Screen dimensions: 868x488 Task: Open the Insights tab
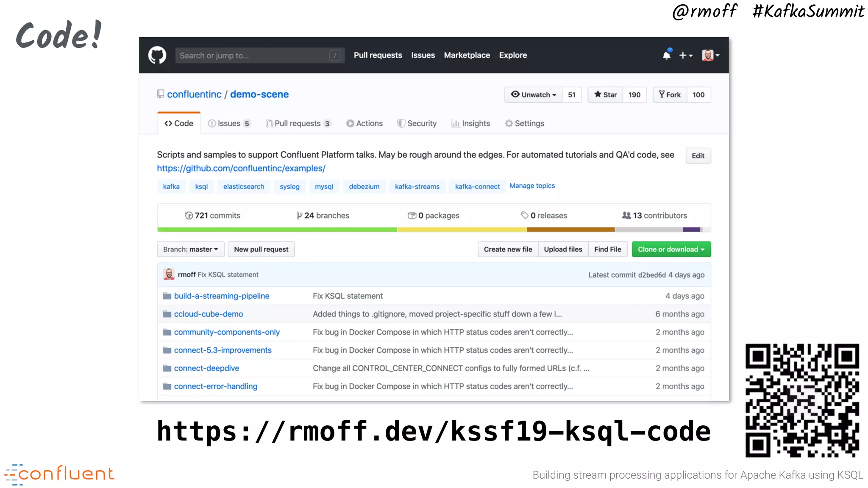coord(471,123)
